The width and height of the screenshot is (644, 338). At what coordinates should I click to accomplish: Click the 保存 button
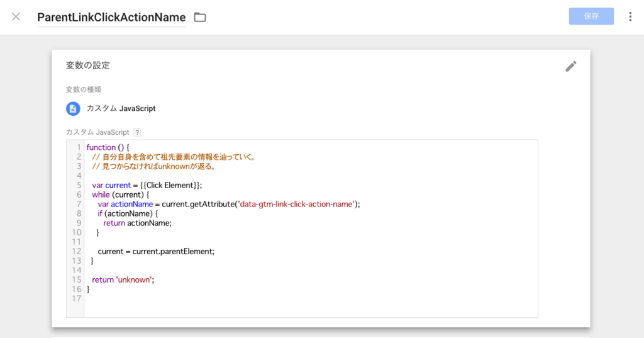point(591,16)
